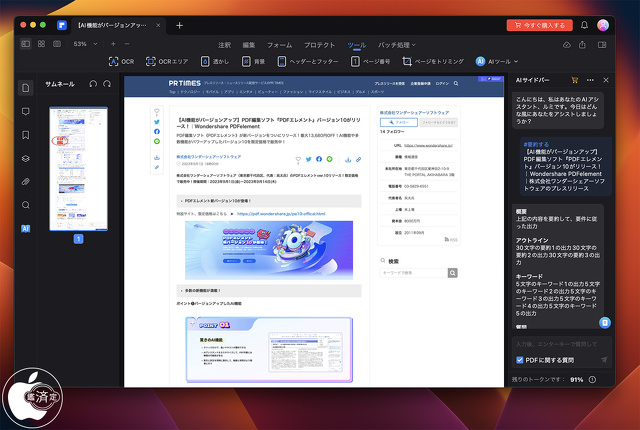640x430 pixels.
Task: Open the AI panel in sidebar
Action: [26, 228]
